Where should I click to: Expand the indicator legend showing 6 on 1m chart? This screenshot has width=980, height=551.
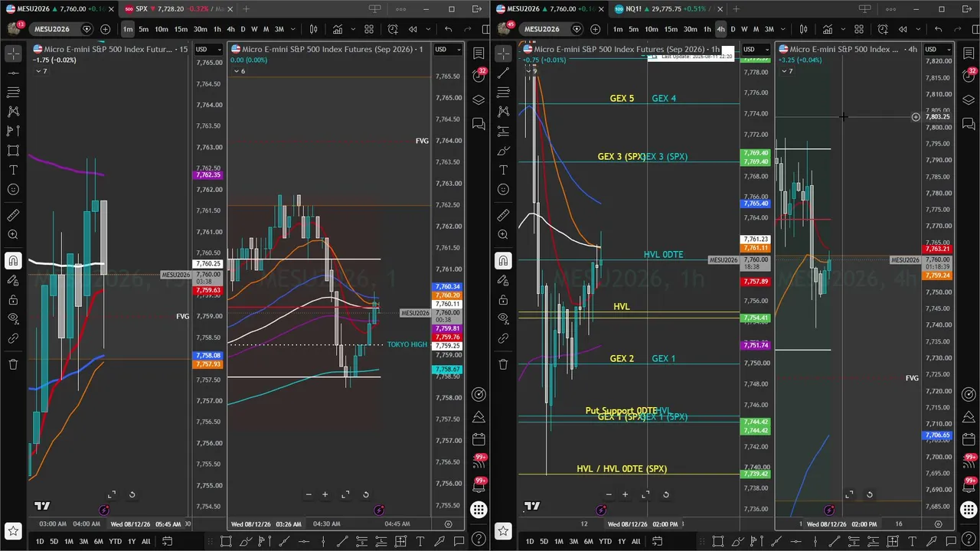click(x=239, y=71)
